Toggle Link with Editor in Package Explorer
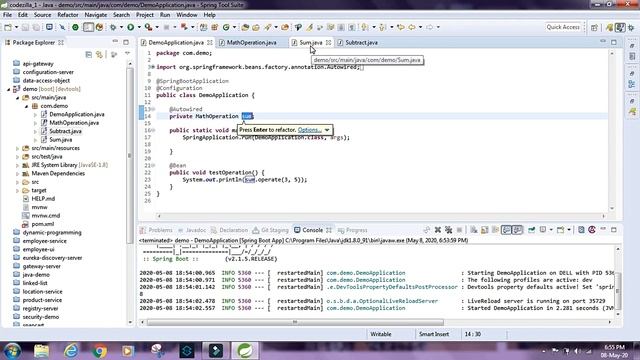Image resolution: width=640 pixels, height=360 pixels. [99, 54]
